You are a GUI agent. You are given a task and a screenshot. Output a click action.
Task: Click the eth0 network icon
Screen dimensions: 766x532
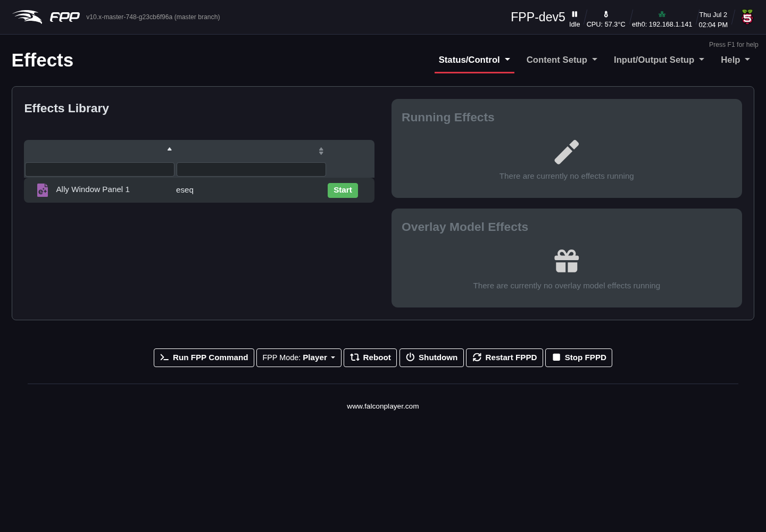pos(662,14)
